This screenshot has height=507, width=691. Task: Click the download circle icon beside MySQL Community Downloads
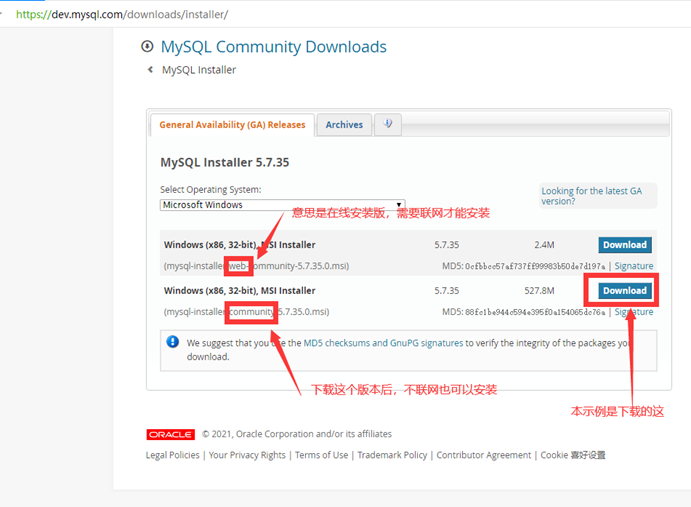pyautogui.click(x=147, y=46)
